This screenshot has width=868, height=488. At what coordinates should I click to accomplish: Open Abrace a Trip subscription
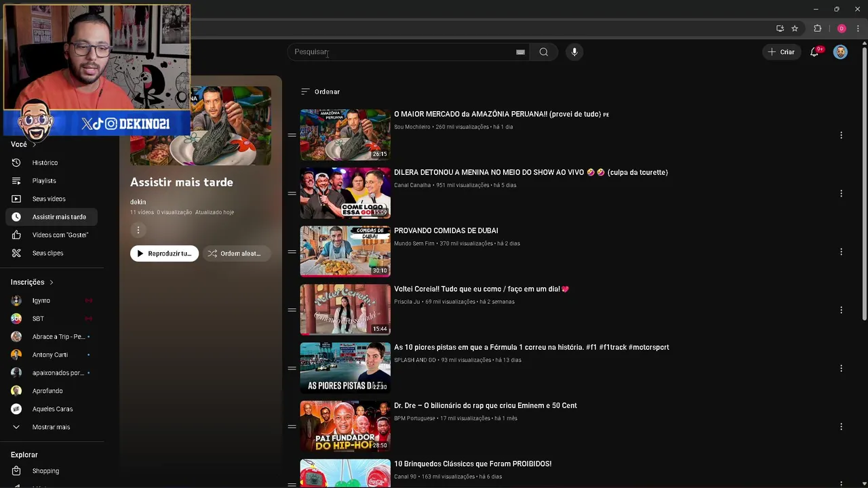click(x=52, y=337)
